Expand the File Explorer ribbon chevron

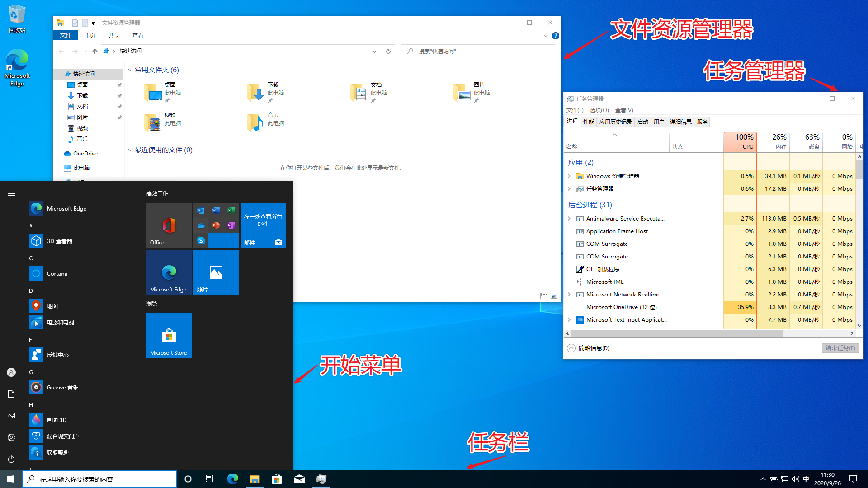(546, 36)
